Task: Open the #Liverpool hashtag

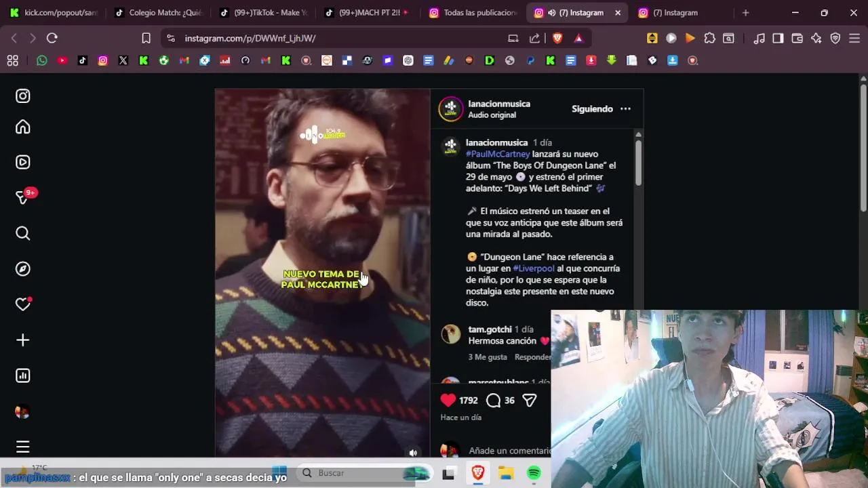Action: point(534,268)
